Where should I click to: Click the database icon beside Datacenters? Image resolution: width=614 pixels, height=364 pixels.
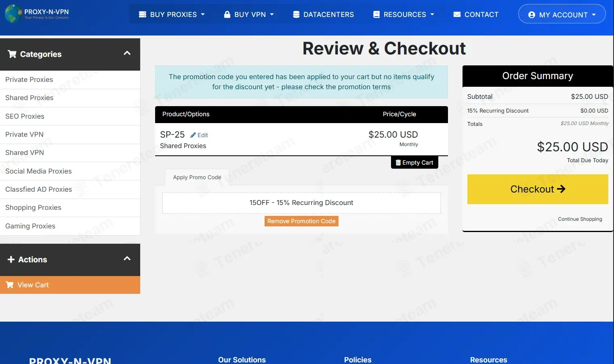(296, 15)
